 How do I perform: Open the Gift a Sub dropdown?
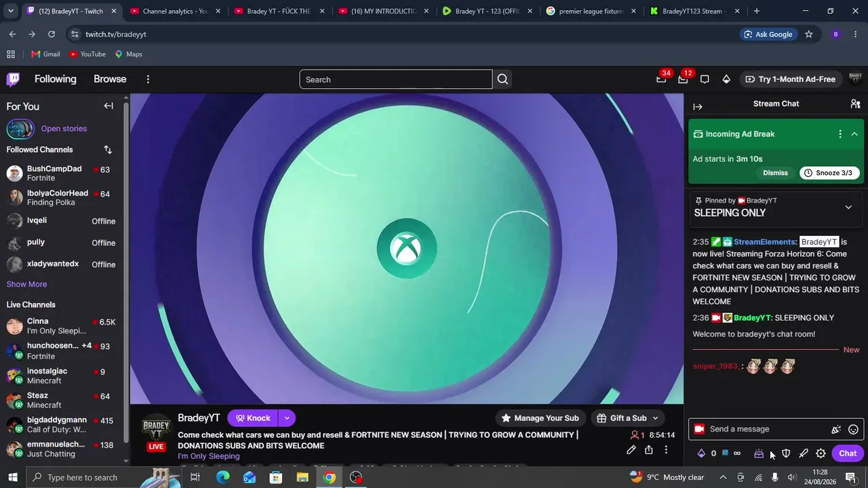628,418
